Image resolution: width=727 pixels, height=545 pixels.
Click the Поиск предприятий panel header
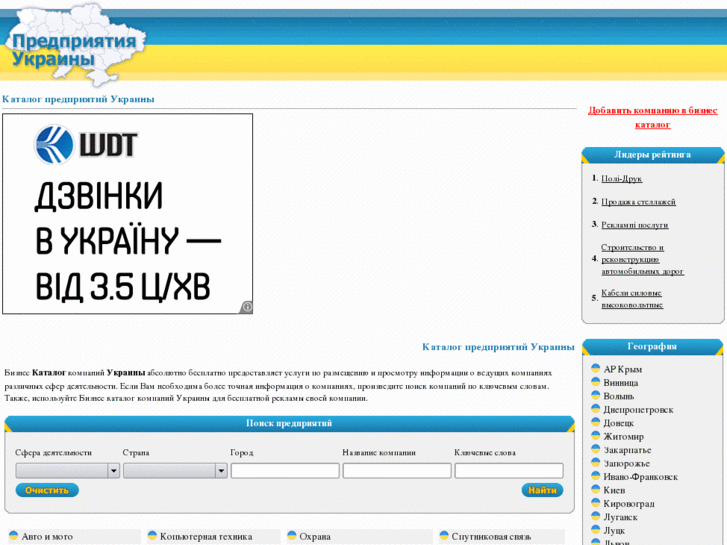(x=289, y=423)
